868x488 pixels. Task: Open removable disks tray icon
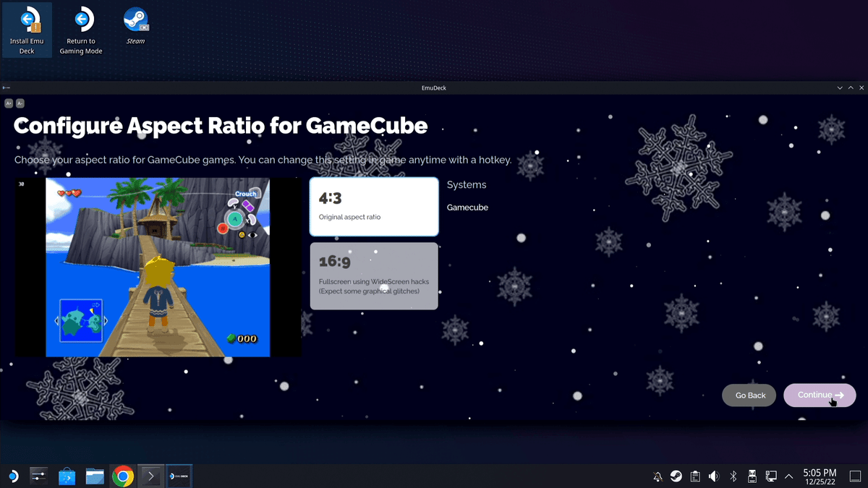[752, 476]
